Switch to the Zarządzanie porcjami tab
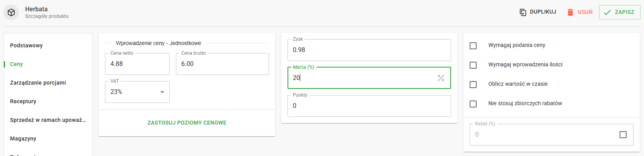The height and width of the screenshot is (156, 644). click(x=38, y=83)
